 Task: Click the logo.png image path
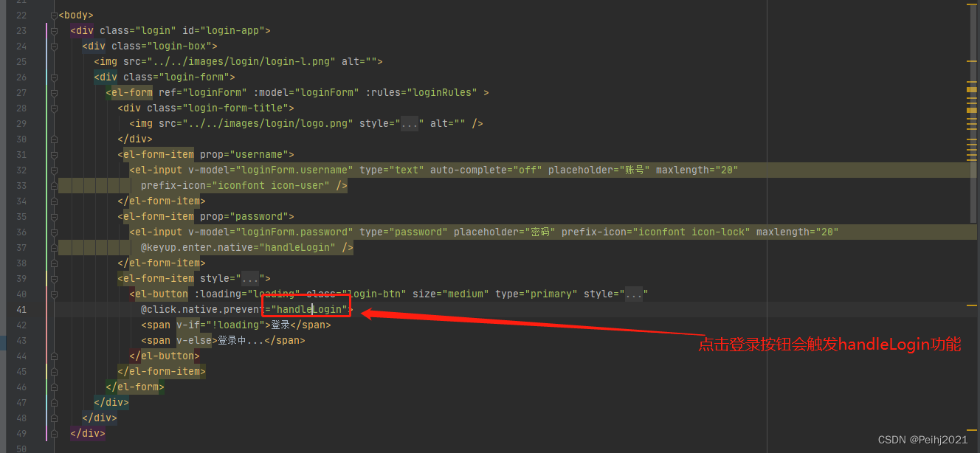click(268, 124)
